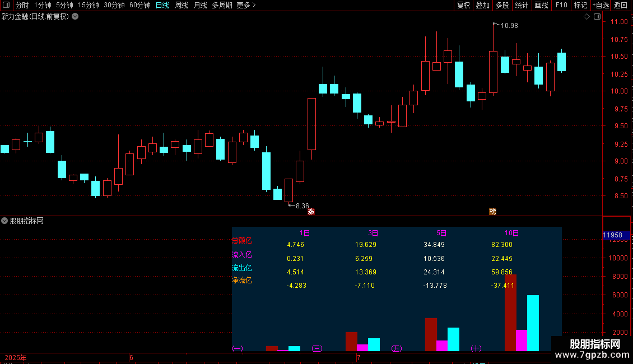
Task: Click the 叠加 overlay button
Action: 482,5
